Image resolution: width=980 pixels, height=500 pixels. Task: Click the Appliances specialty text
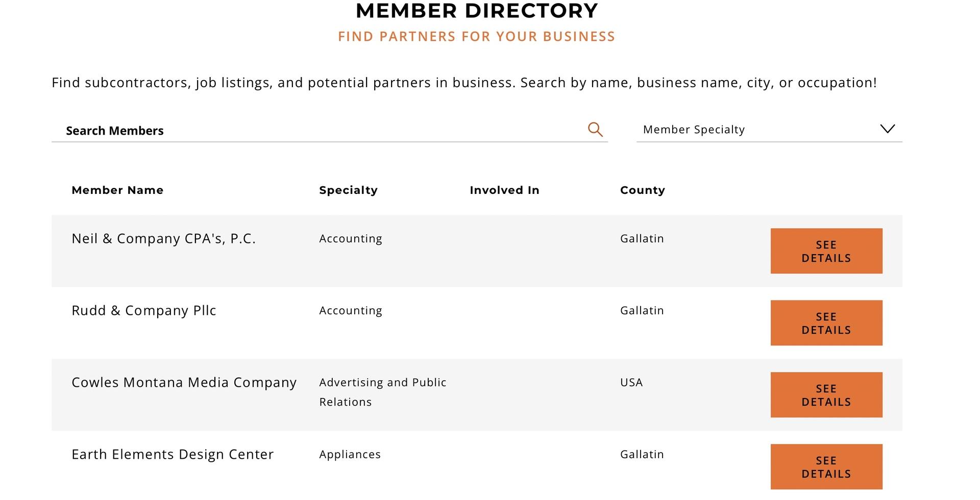(x=350, y=455)
